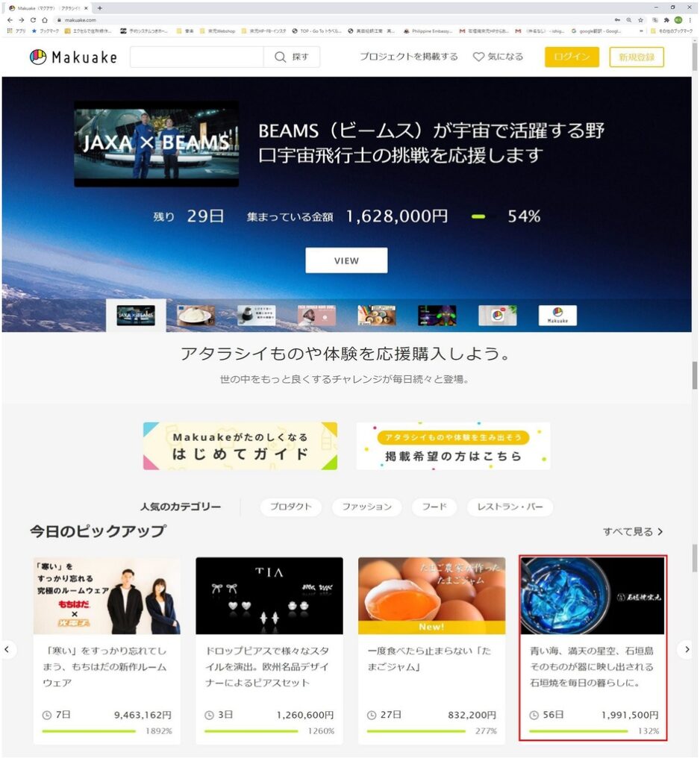
Task: Expand すべて見る for today's pickups
Action: pos(633,531)
